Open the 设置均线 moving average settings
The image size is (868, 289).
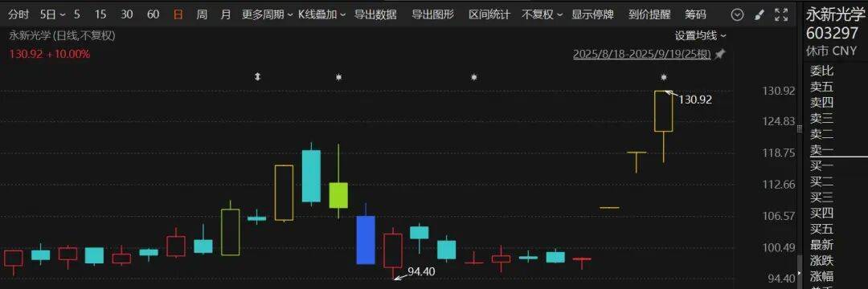pos(700,36)
